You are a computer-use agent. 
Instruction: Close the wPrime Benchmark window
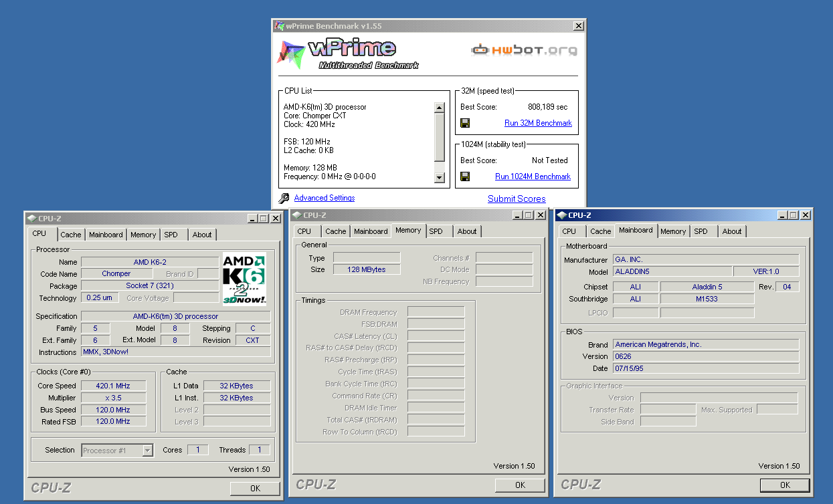[x=578, y=26]
